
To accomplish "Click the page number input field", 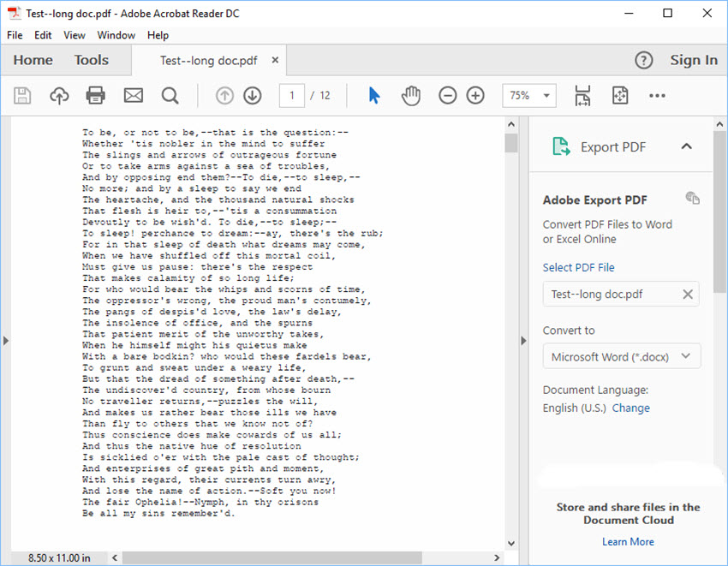I will tap(292, 95).
